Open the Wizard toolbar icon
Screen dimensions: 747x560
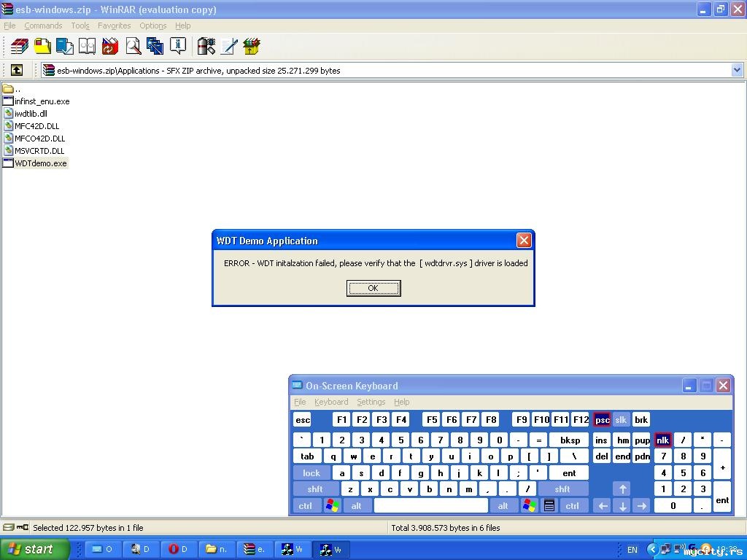(155, 46)
